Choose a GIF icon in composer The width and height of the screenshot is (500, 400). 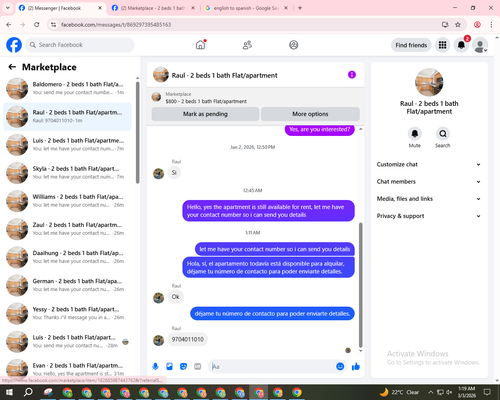pos(197,367)
